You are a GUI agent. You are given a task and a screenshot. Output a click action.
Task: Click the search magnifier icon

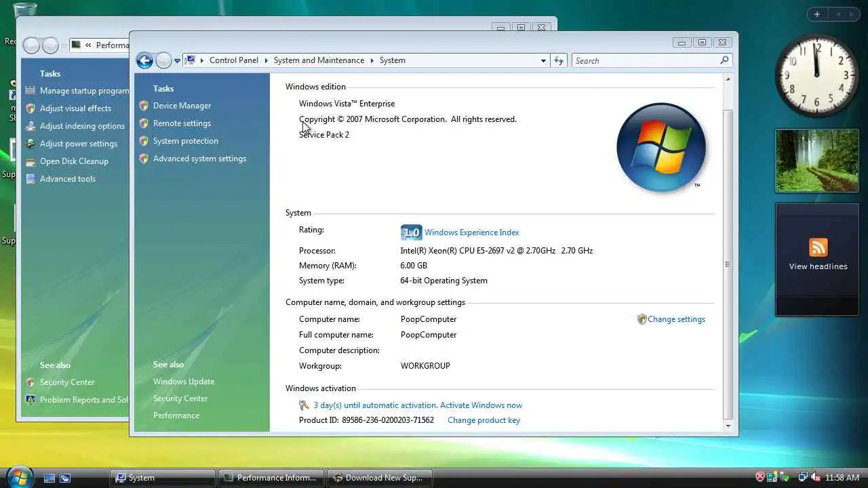[724, 60]
